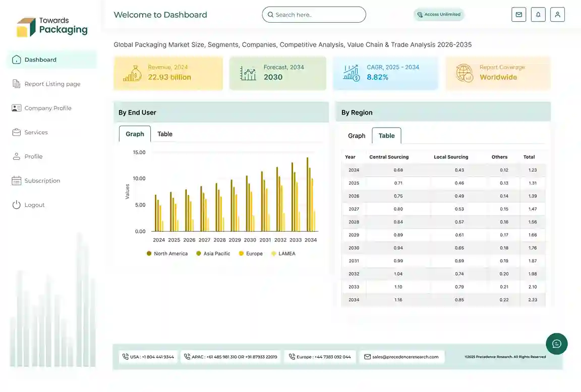The width and height of the screenshot is (581, 392).
Task: Click the notification bell icon
Action: coord(538,15)
